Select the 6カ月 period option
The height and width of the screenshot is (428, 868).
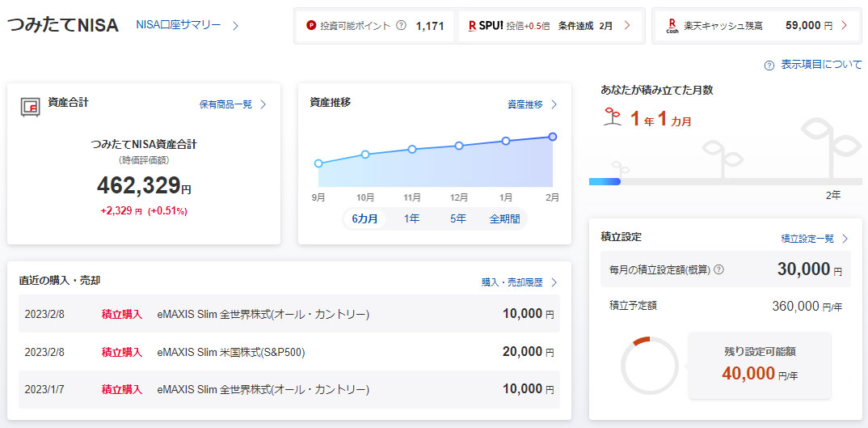(x=364, y=218)
